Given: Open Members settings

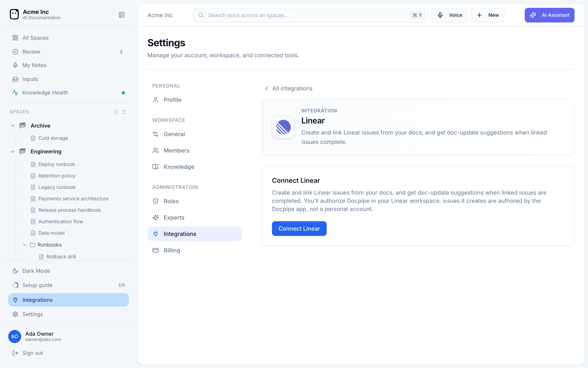Looking at the screenshot, I should (x=194, y=150).
